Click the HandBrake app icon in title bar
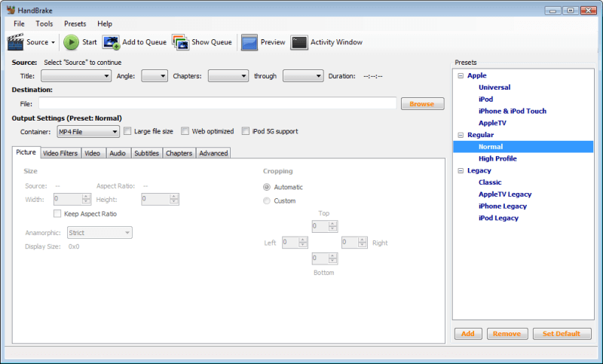 click(x=11, y=10)
